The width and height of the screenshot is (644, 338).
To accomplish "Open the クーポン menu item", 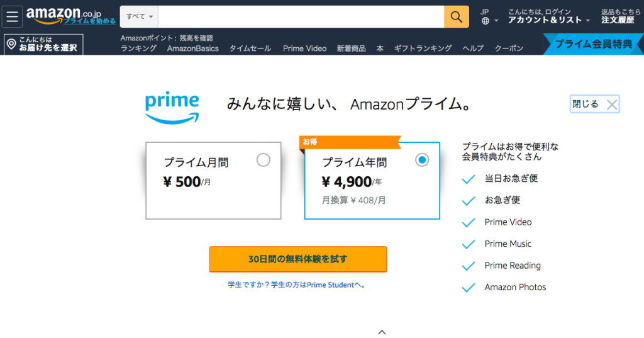I will coord(509,48).
